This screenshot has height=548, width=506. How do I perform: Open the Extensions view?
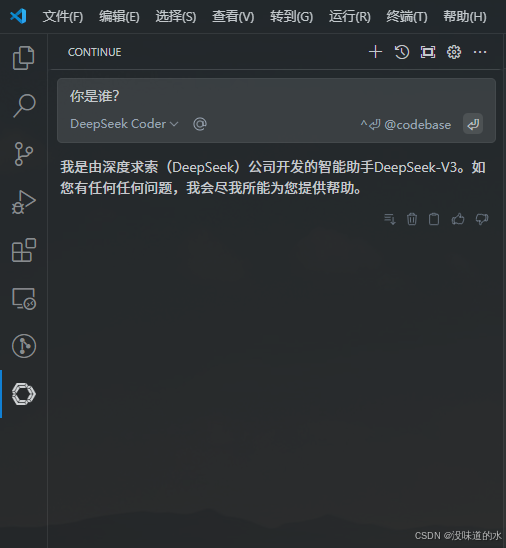click(x=24, y=250)
